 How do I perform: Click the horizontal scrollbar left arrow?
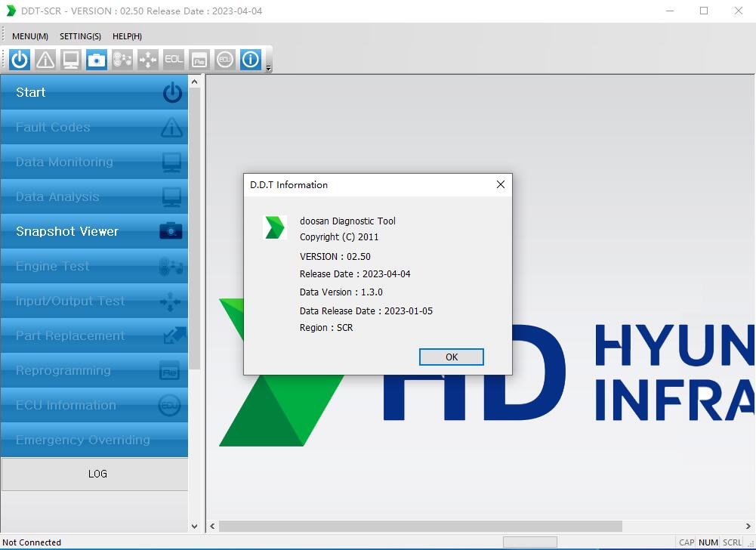tap(213, 526)
